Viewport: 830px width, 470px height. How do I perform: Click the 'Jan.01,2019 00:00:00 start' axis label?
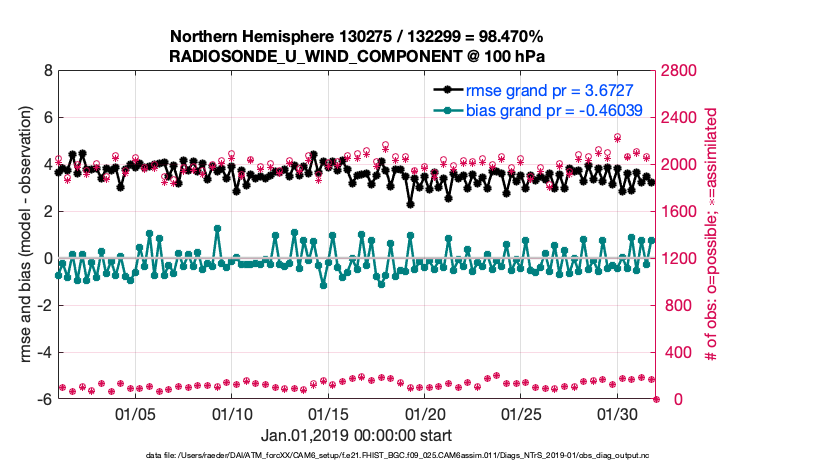pyautogui.click(x=357, y=435)
